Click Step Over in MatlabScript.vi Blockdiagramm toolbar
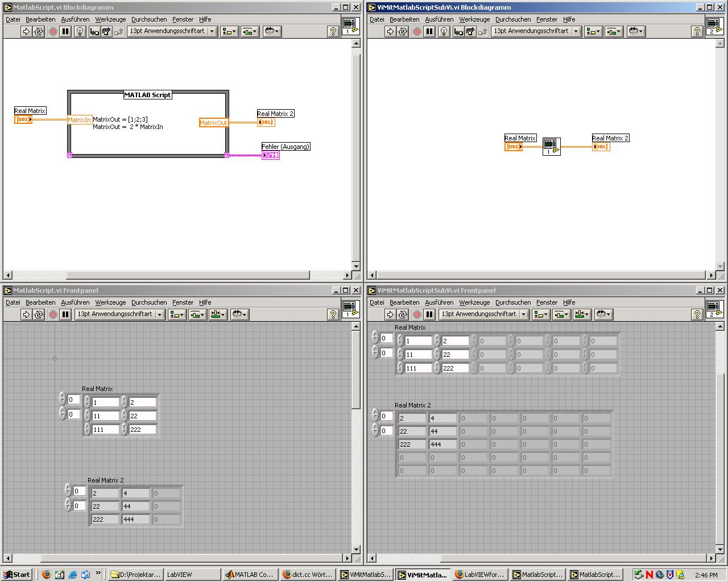This screenshot has height=582, width=728. [106, 31]
